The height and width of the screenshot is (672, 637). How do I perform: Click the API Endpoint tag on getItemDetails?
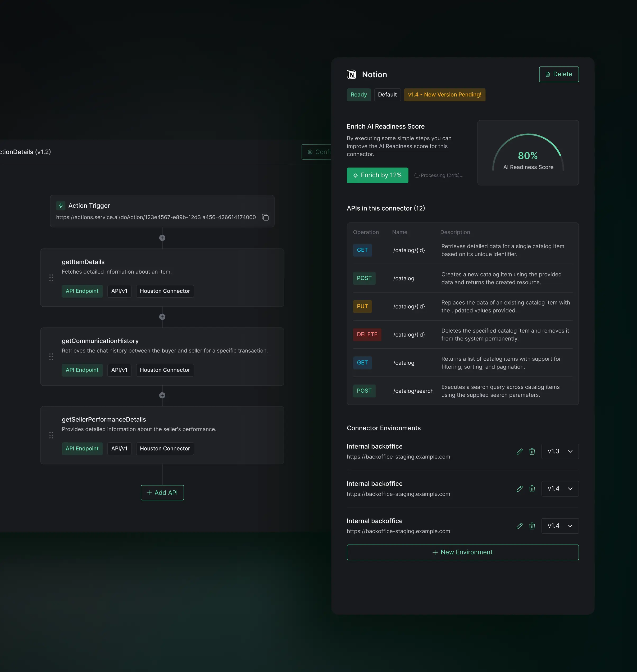pyautogui.click(x=82, y=291)
